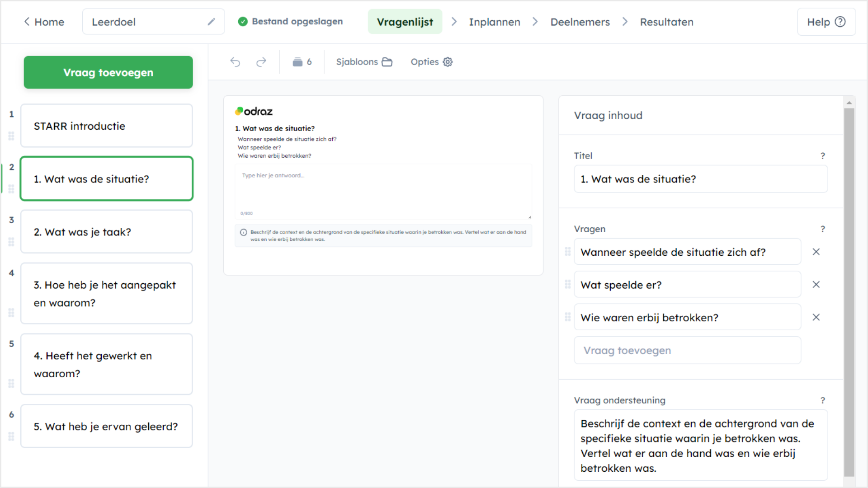Click the Vraag ondersteuning text area
This screenshot has width=868, height=488.
click(701, 445)
